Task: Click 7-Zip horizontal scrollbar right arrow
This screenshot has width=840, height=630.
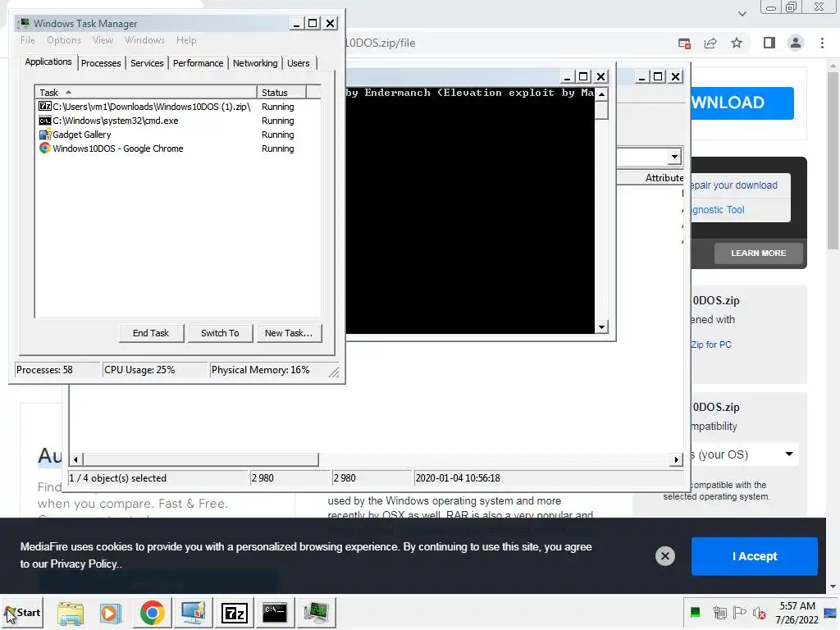Action: click(x=677, y=459)
